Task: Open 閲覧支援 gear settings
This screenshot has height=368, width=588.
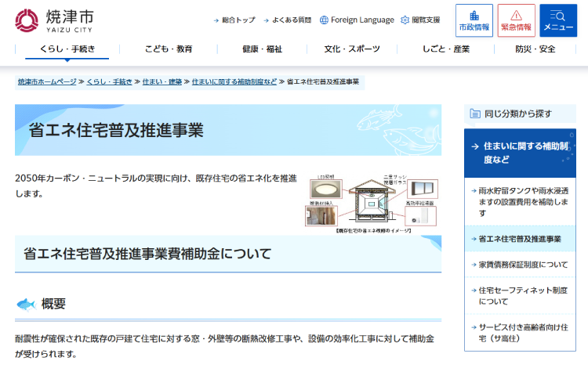Action: [x=420, y=20]
